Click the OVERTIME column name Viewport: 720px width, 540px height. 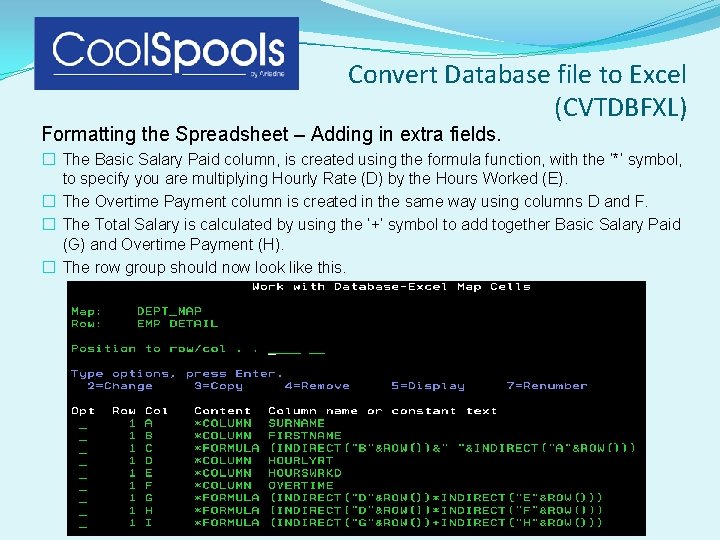pyautogui.click(x=301, y=485)
